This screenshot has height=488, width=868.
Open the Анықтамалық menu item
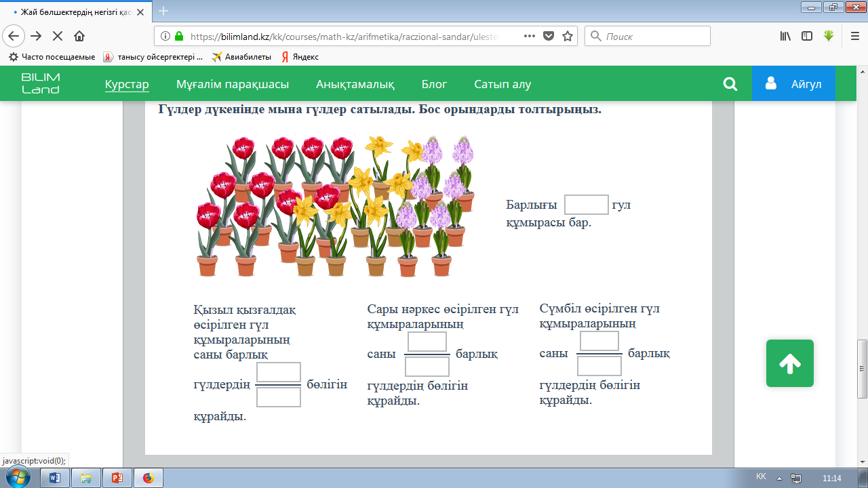coord(355,84)
